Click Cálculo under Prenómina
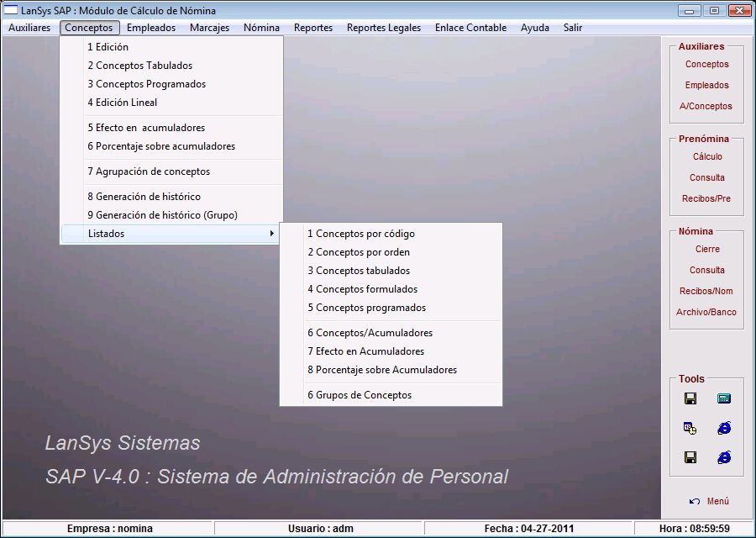 point(707,156)
